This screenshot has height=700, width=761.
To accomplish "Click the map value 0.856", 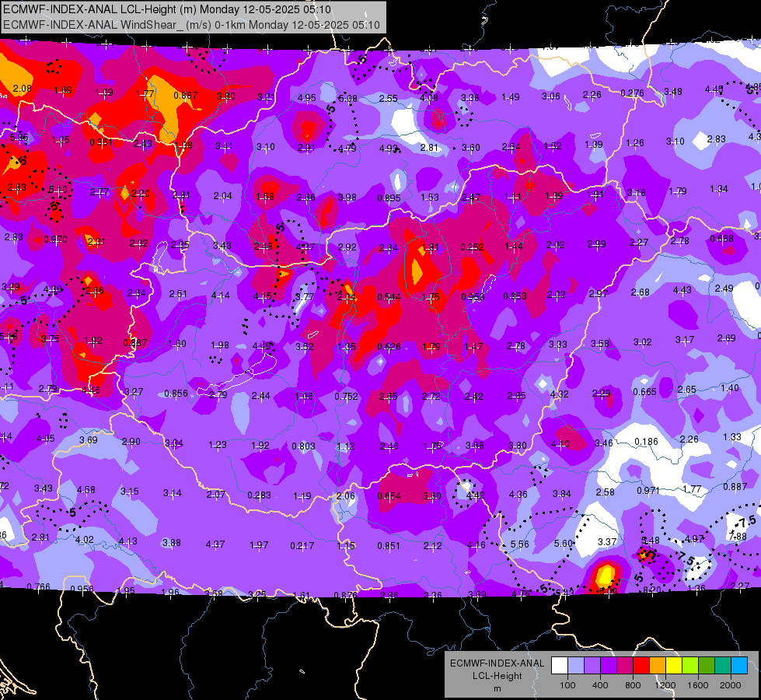I will coord(176,393).
